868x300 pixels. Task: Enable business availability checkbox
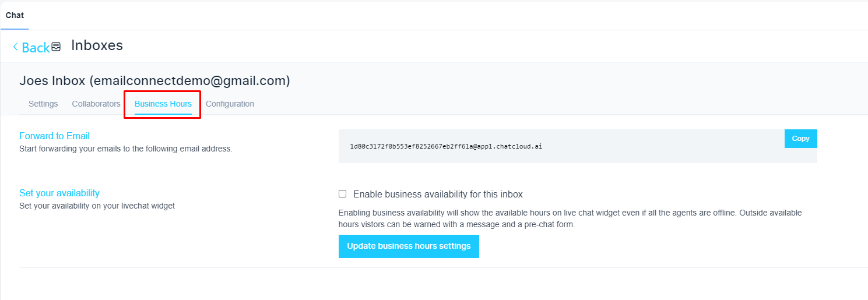(x=343, y=194)
